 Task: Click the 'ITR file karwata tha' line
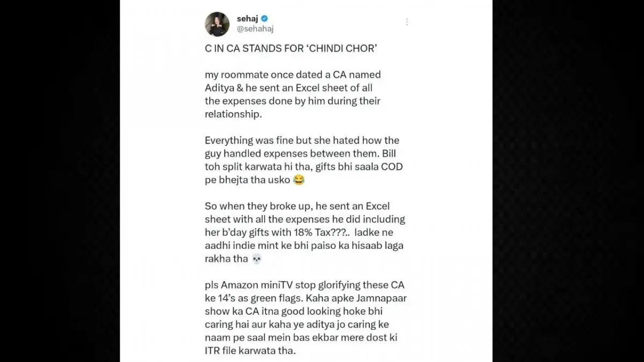click(x=250, y=350)
